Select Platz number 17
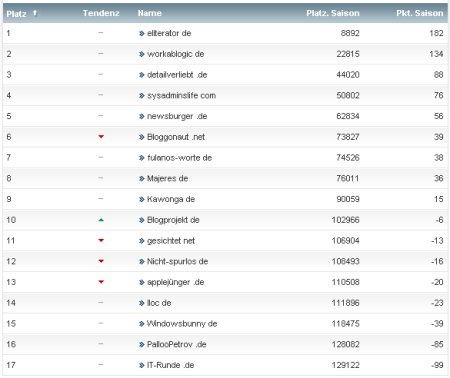 coord(11,365)
